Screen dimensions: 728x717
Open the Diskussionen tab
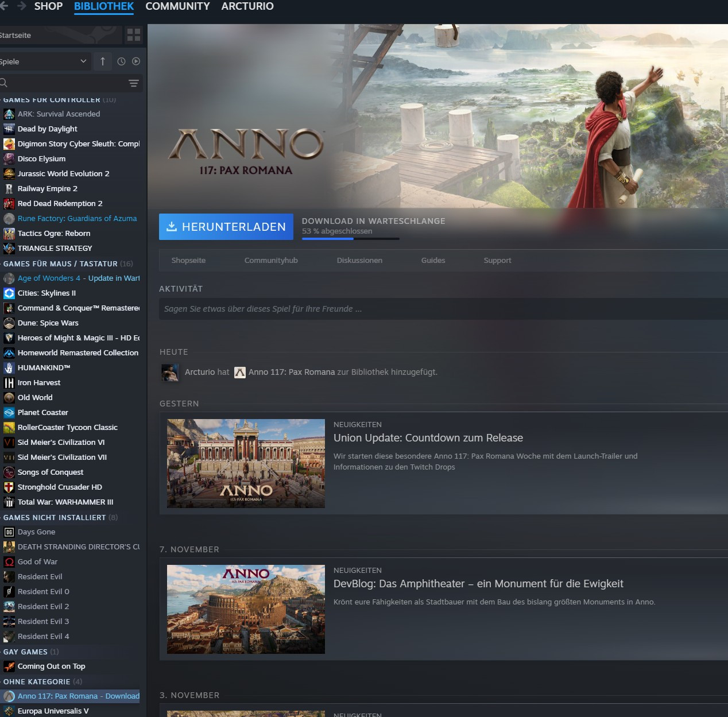359,261
